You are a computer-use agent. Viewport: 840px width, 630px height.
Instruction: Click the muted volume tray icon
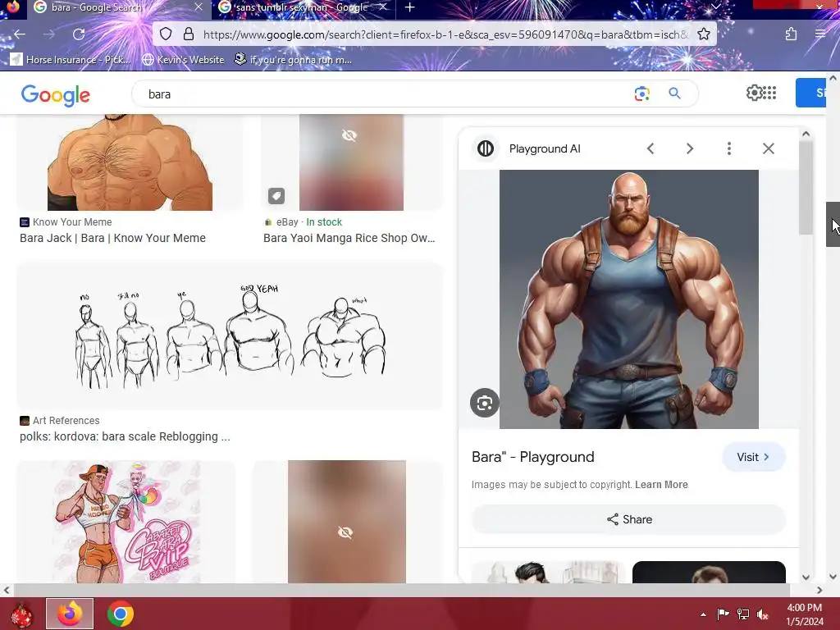click(x=763, y=614)
